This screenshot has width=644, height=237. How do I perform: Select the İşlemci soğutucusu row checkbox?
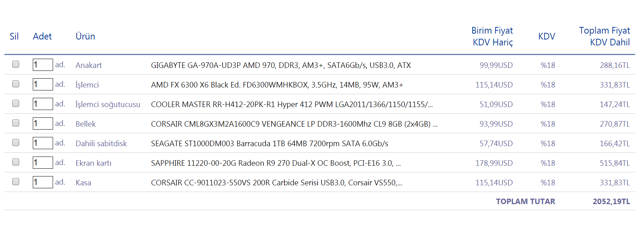tap(15, 103)
